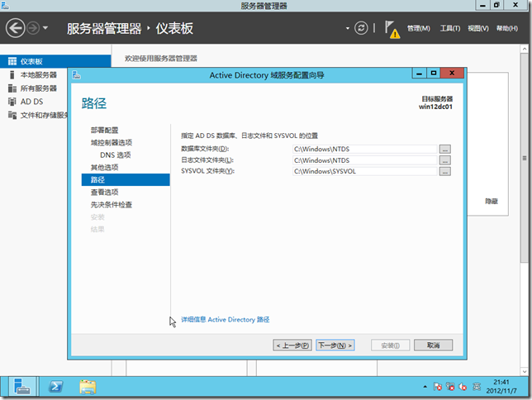Click the 数据库文件夹 path input field
Image resolution: width=532 pixels, height=400 pixels.
click(x=365, y=149)
